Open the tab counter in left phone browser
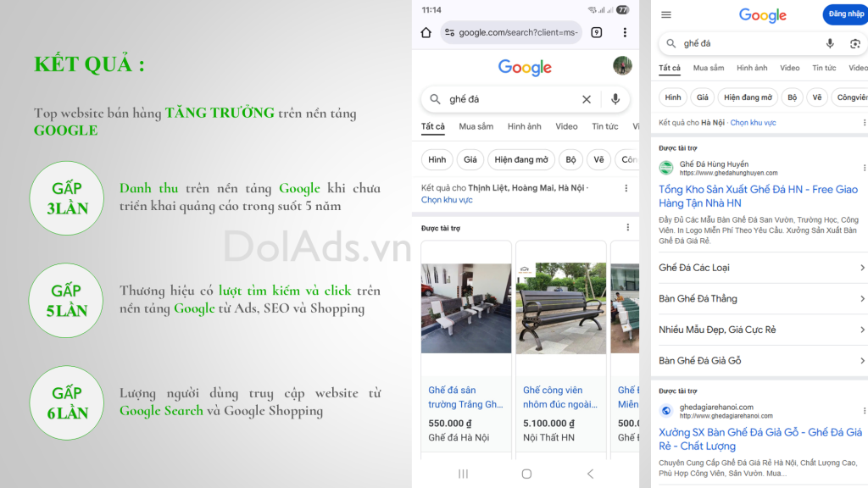868x488 pixels. [x=596, y=33]
